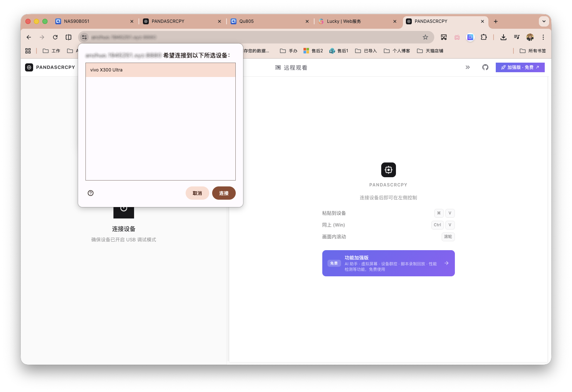Toggle the split view icon
572x392 pixels.
pos(69,37)
